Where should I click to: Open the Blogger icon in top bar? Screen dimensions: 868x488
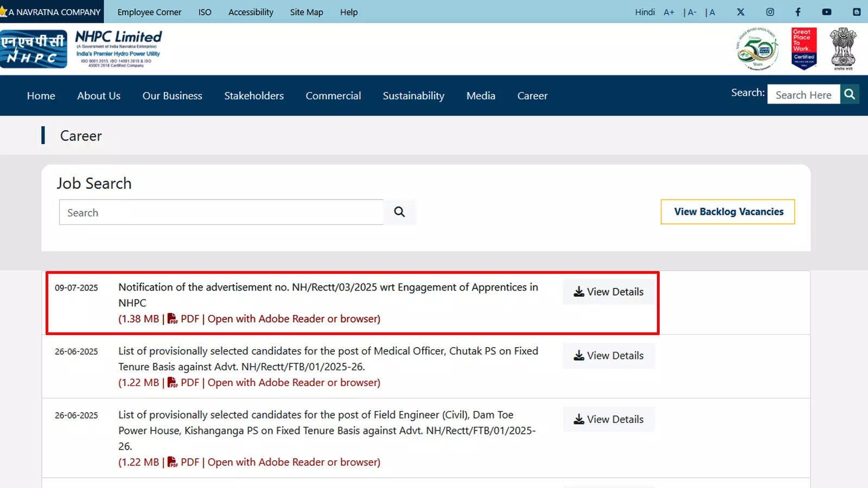click(857, 12)
